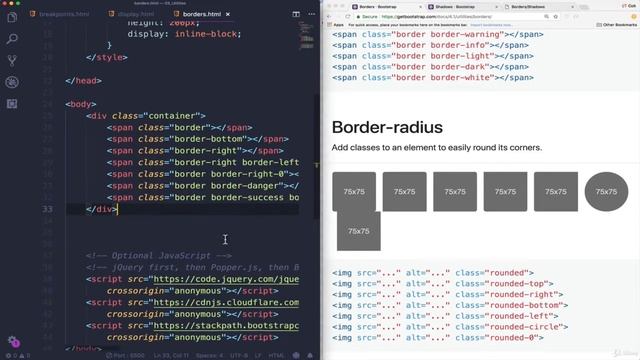Open the UTF-8 encoding selector
The height and width of the screenshot is (360, 640).
click(x=239, y=356)
